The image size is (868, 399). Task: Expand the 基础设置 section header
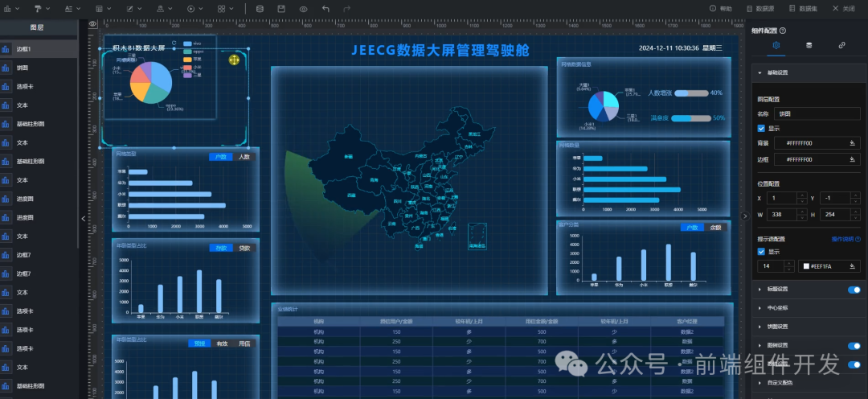809,72
